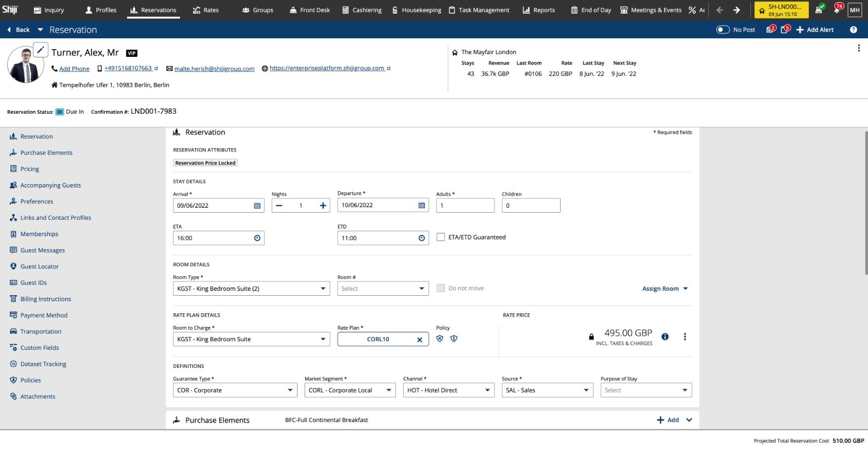Open the Guarantee Type dropdown
The width and height of the screenshot is (868, 451).
click(x=290, y=390)
